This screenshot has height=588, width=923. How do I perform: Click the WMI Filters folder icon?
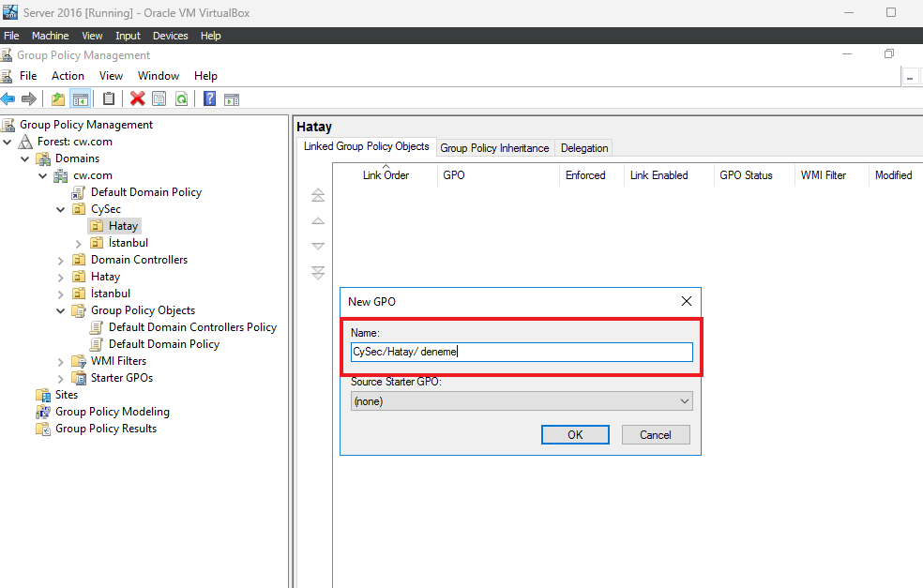pyautogui.click(x=79, y=361)
